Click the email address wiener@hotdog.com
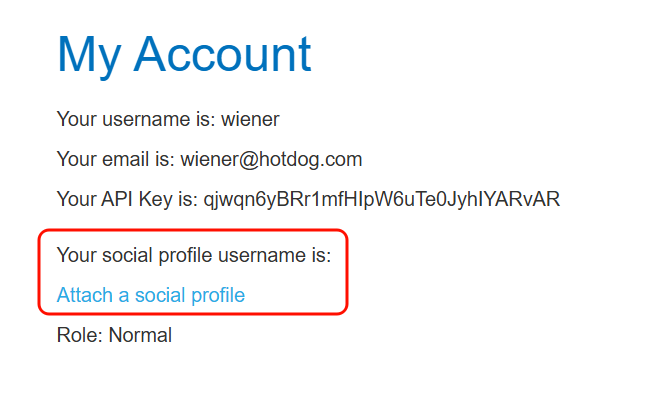 click(x=271, y=160)
